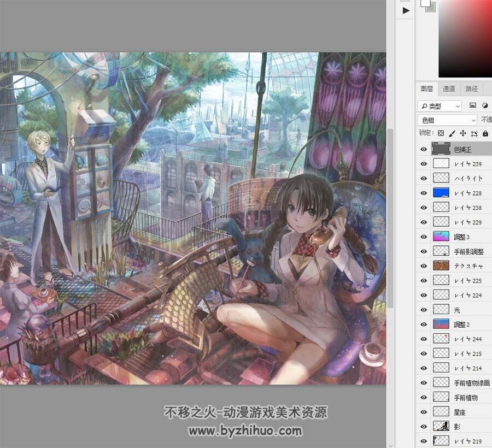Screen dimensions: 492x448
Task: Select layer named ハイライト
Action: pos(468,179)
